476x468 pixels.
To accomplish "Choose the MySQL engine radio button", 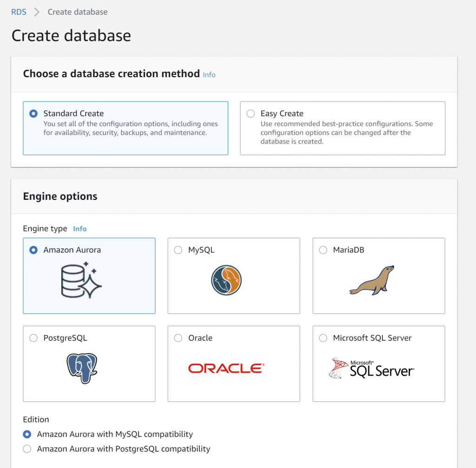I will (178, 250).
